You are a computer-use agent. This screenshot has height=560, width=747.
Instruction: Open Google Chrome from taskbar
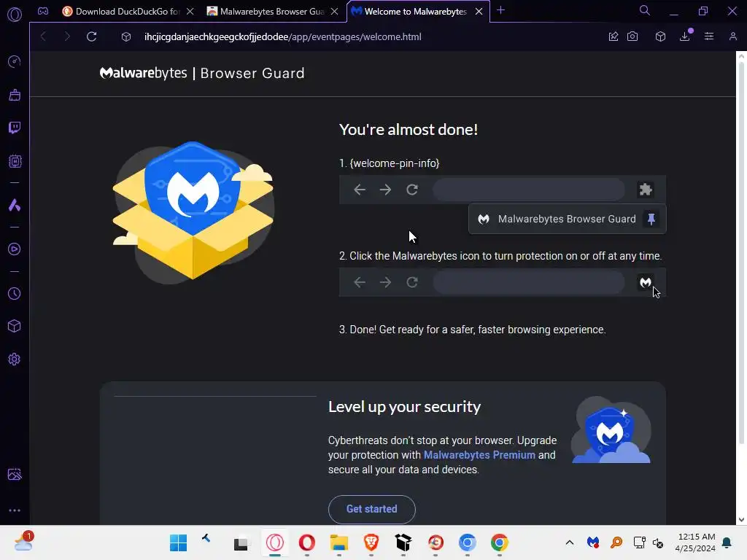[x=499, y=542]
